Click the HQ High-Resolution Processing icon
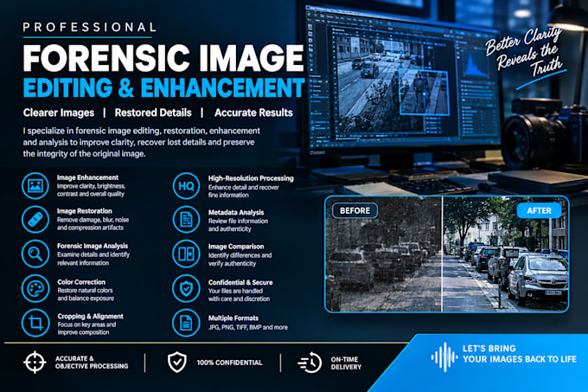The width and height of the screenshot is (588, 392). click(x=186, y=186)
